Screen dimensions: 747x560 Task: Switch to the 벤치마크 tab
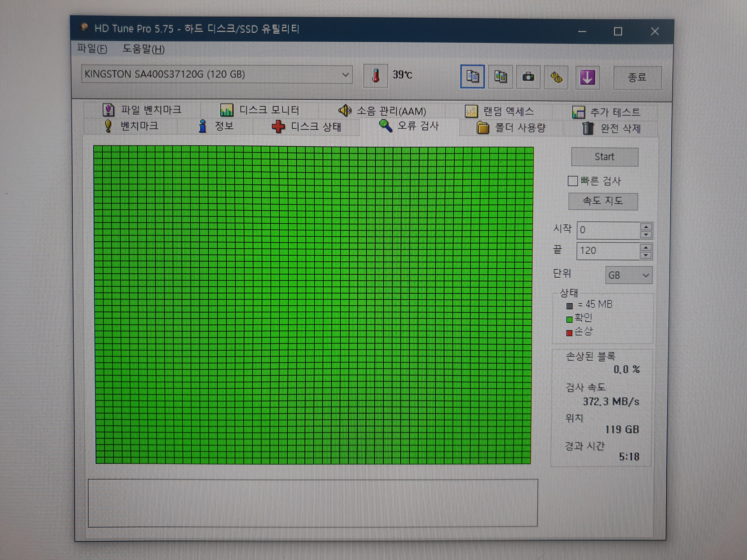pos(131,126)
